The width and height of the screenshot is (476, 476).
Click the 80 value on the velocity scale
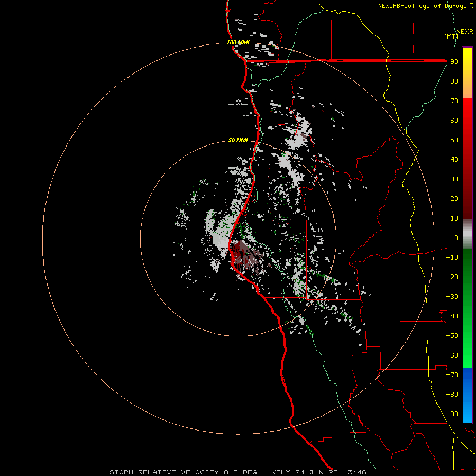coord(454,81)
